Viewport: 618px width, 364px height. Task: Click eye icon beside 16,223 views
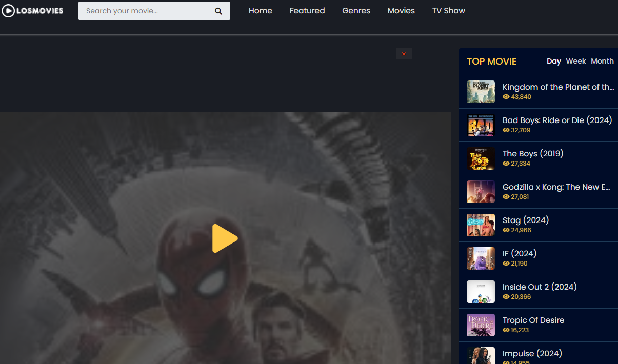click(506, 330)
